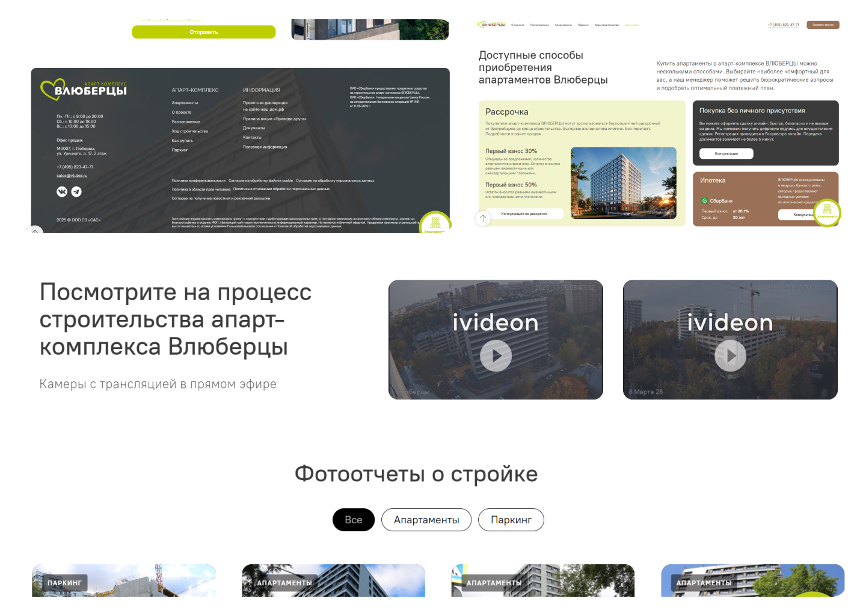The image size is (866, 616).
Task: Open the floating green Апартаменты circle icon
Action: point(827,212)
